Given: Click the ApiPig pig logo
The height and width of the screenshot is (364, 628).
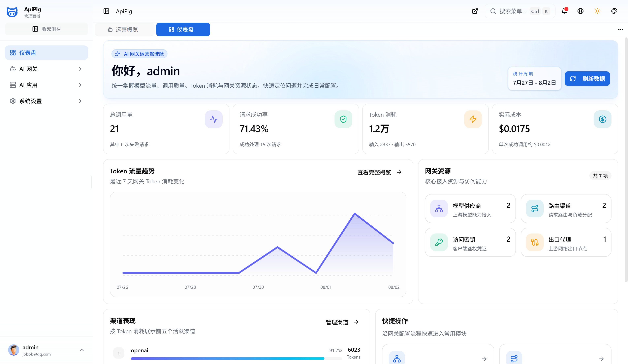Looking at the screenshot, I should pyautogui.click(x=12, y=12).
